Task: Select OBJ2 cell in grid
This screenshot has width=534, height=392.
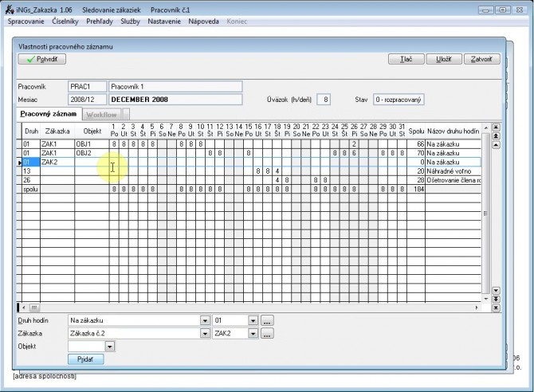Action: [x=92, y=153]
